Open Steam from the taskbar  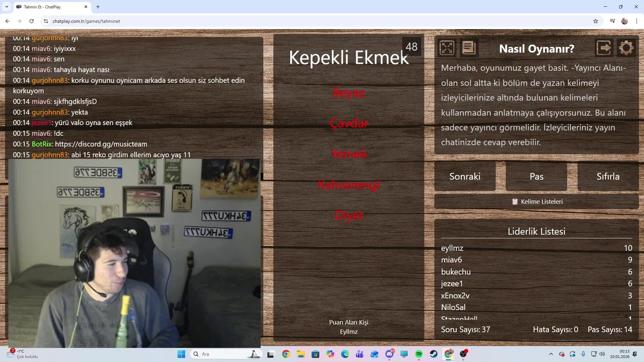[434, 354]
